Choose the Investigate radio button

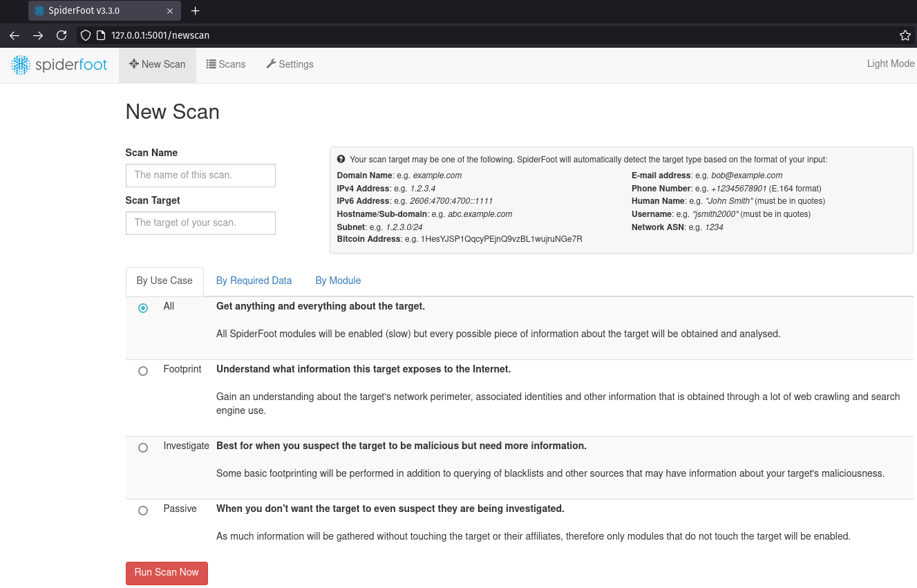[x=143, y=448]
